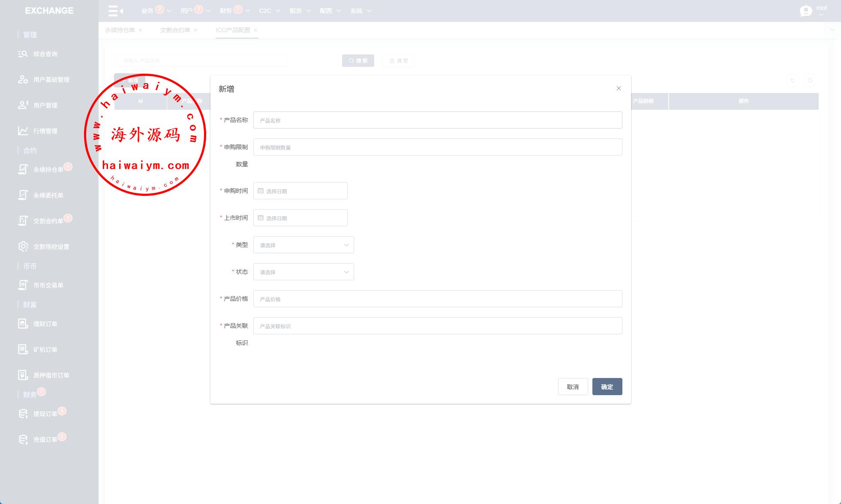Open 综合查询 from the sidebar icon

pyautogui.click(x=23, y=54)
